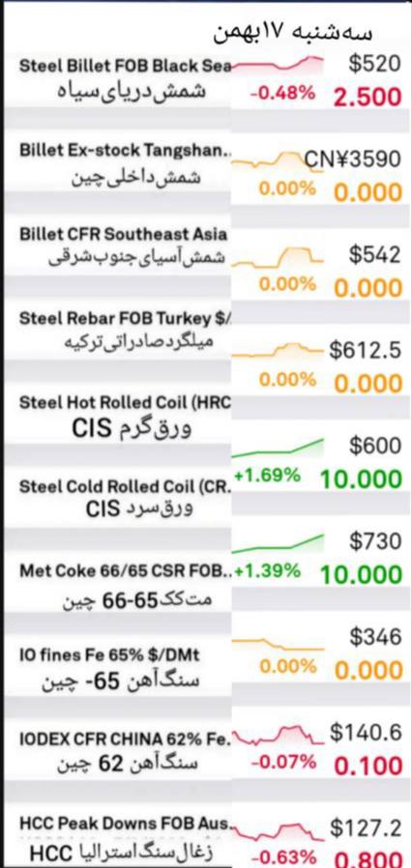Click the $612.5 Turkey rebar price
The image size is (412, 868).
[x=365, y=350]
